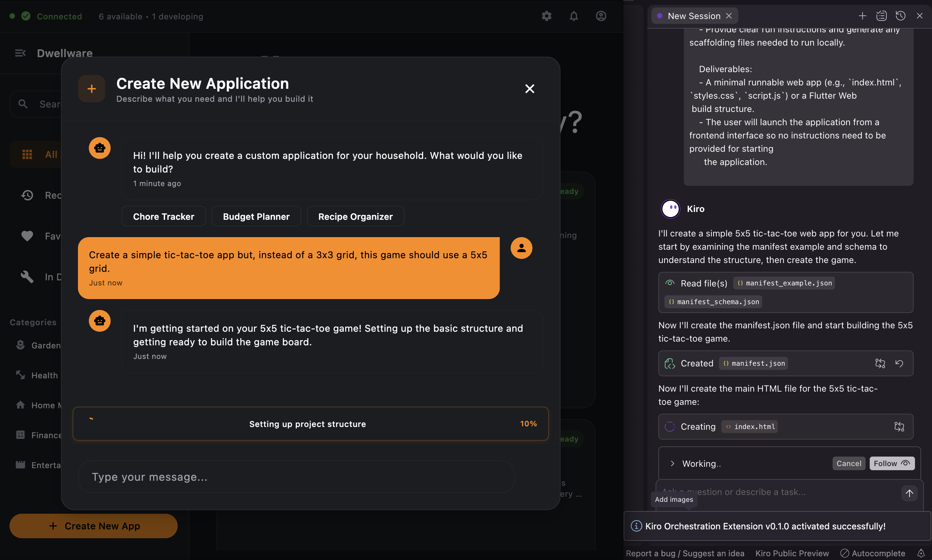
Task: Expand the Working status chevron
Action: (x=672, y=463)
